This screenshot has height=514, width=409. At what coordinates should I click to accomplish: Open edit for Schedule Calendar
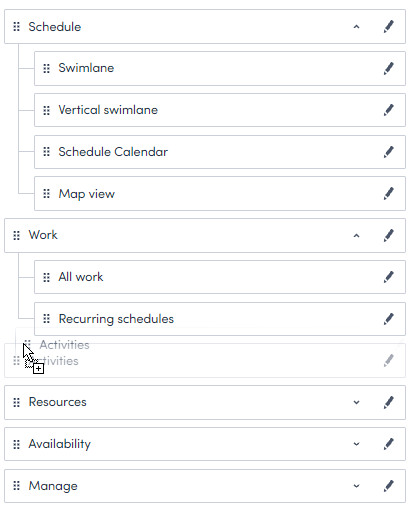pos(389,152)
